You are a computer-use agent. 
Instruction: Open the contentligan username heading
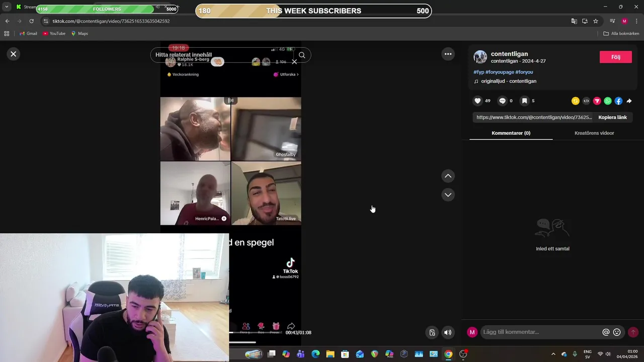pyautogui.click(x=509, y=54)
